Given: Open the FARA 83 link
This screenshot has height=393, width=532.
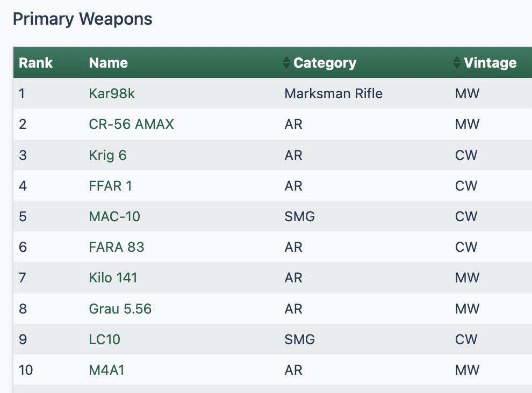Looking at the screenshot, I should (116, 247).
